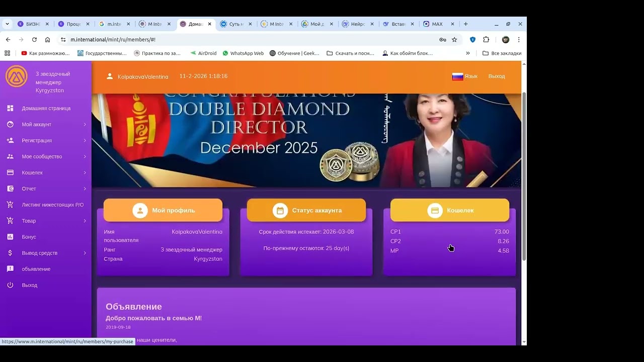This screenshot has height=362, width=644.
Task: Click the M International logo
Action: pos(16,76)
